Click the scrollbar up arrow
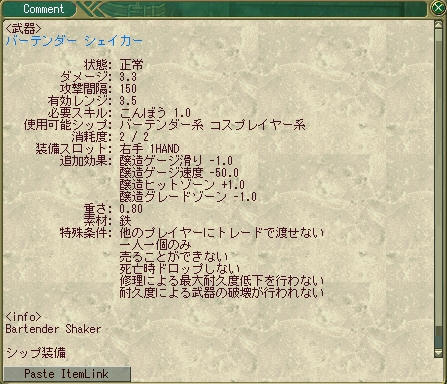 tap(439, 25)
